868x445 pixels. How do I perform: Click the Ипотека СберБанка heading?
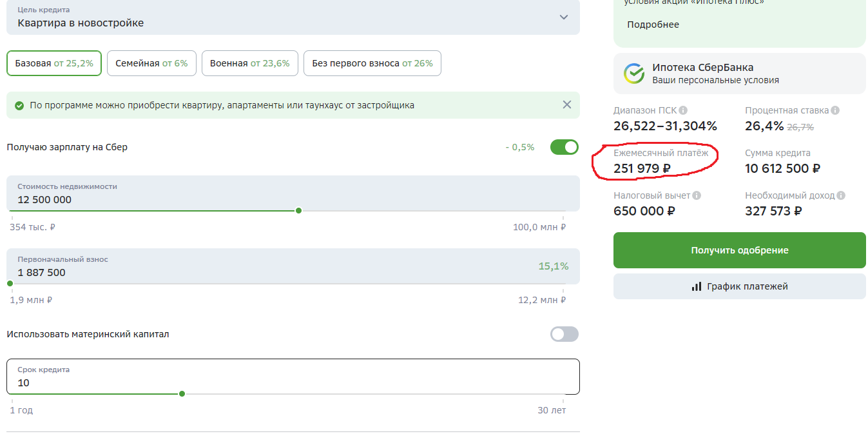pos(703,68)
